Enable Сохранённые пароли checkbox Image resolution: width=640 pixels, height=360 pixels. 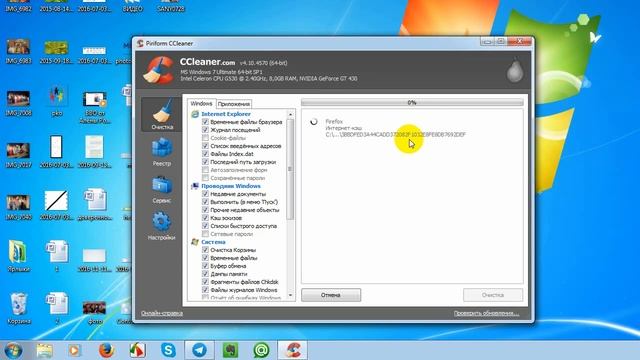205,178
